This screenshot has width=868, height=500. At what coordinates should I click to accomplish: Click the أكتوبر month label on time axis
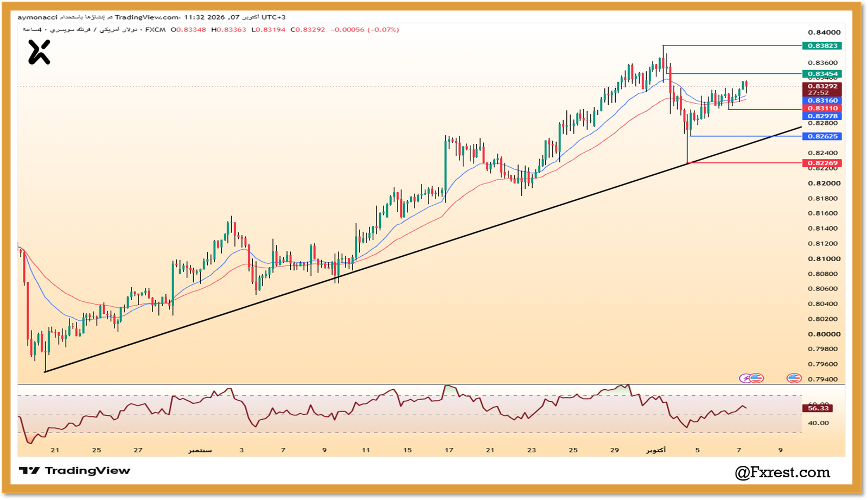point(656,451)
